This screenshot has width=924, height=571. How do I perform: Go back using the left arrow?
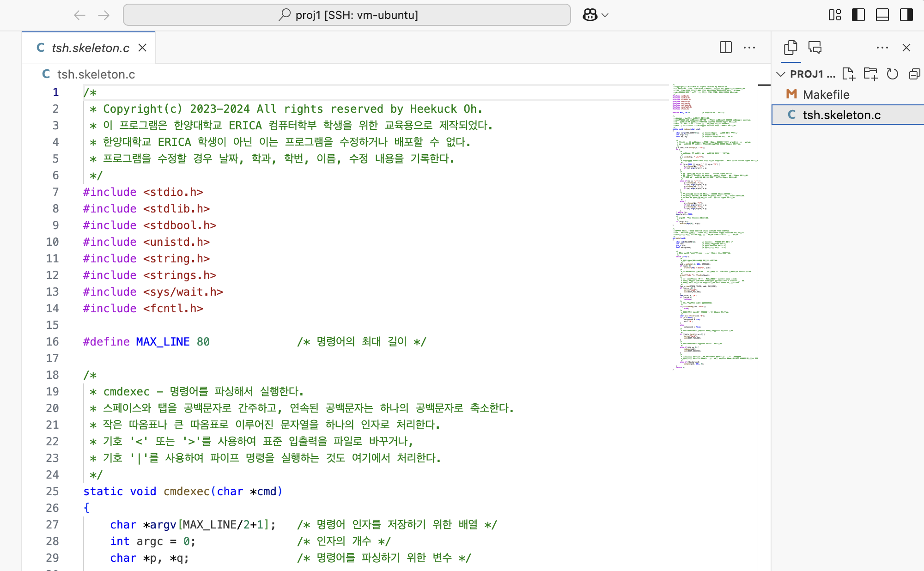pyautogui.click(x=79, y=15)
